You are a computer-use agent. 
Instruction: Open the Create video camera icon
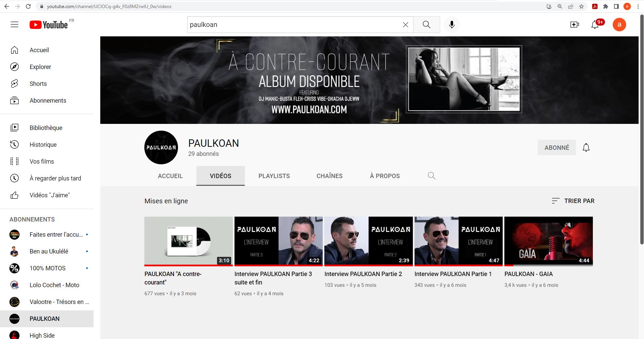point(574,25)
